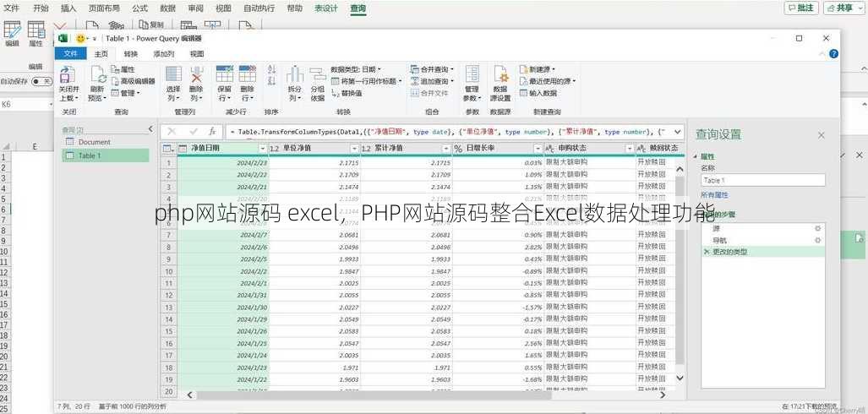Expand the formula bar with the chevron
868x414 pixels.
pos(676,132)
